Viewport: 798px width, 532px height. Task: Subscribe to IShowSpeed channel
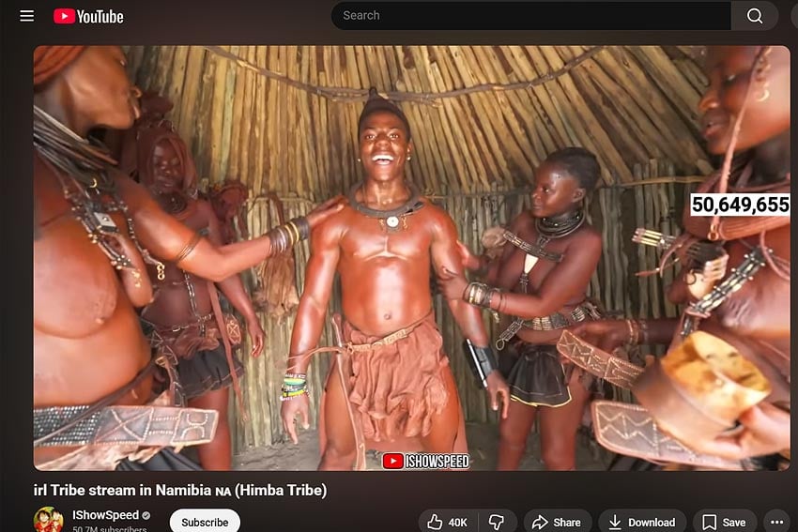(x=205, y=522)
